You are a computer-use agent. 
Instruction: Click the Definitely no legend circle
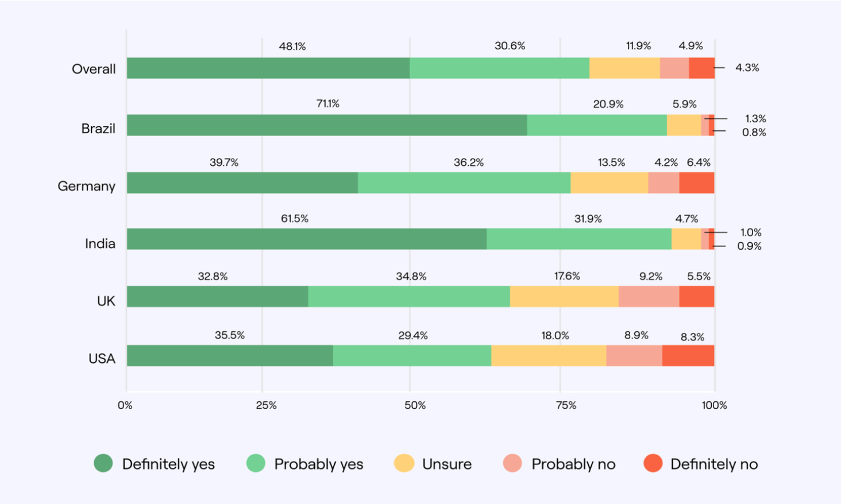[653, 463]
